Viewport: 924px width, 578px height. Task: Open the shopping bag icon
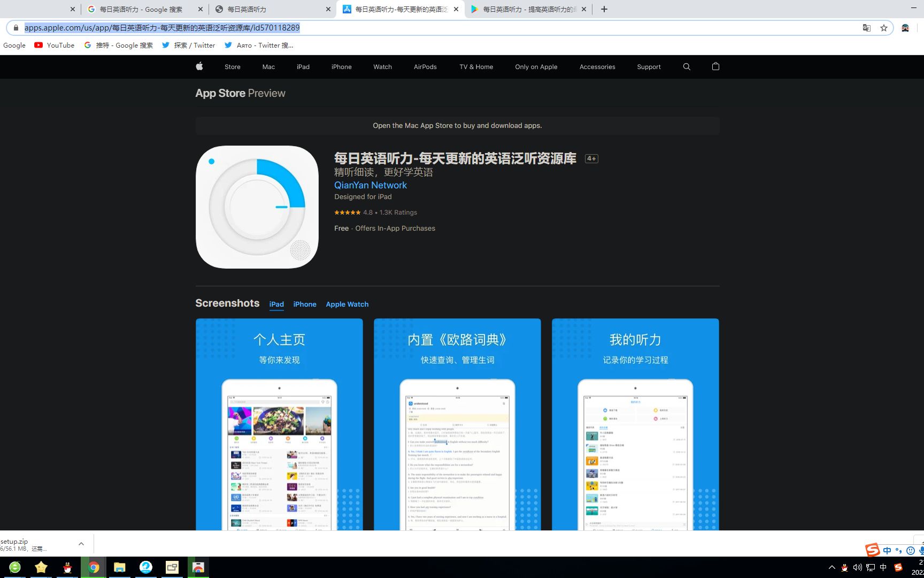[715, 66]
